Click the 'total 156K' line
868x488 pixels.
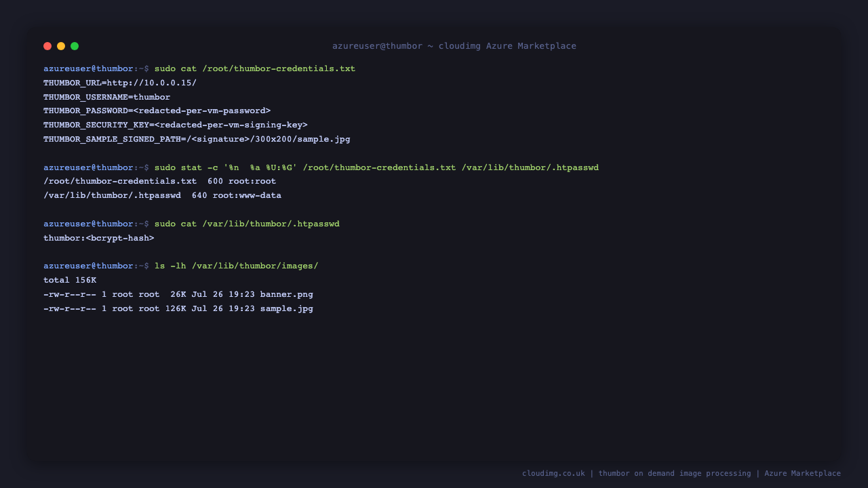[x=70, y=281]
